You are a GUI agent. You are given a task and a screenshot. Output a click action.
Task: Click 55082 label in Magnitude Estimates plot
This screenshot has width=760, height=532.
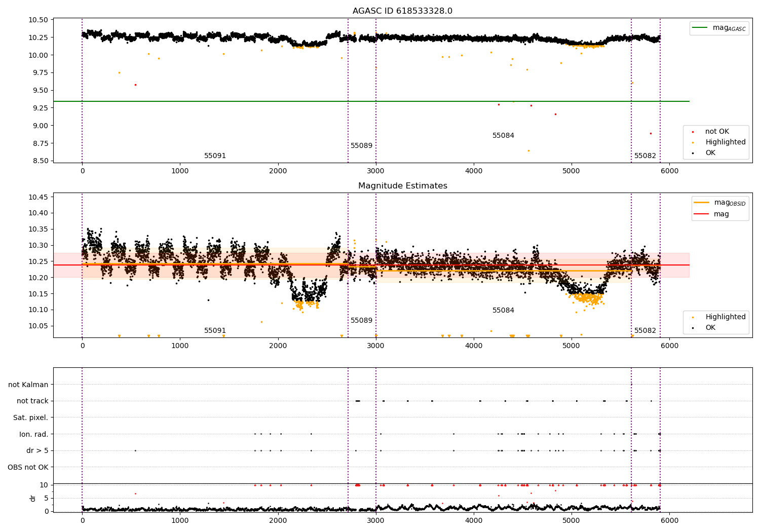[645, 331]
